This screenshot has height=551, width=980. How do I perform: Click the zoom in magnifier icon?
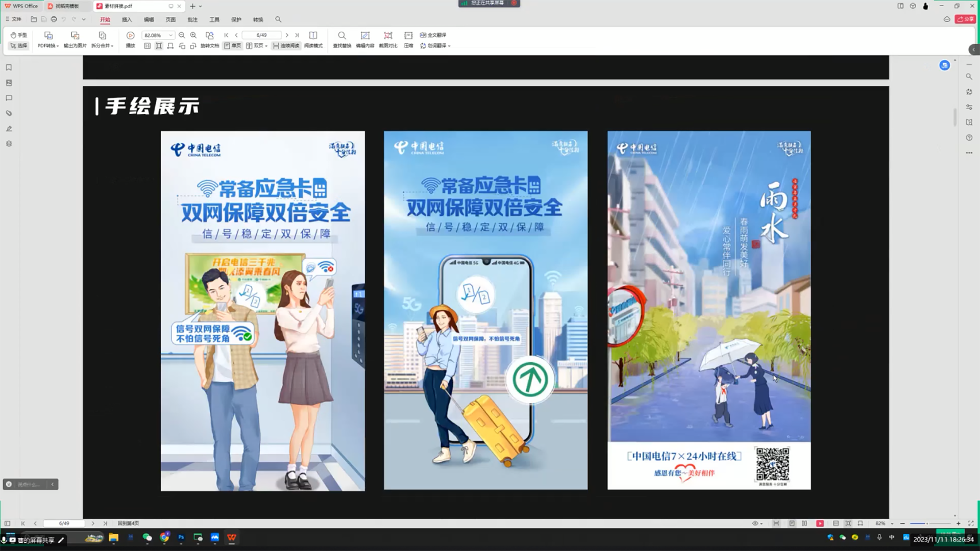point(193,35)
